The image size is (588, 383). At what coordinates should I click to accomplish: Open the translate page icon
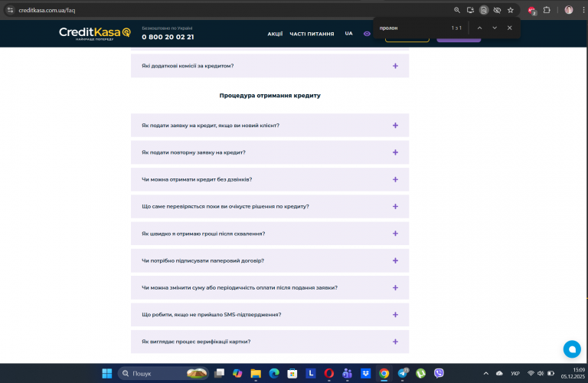484,10
